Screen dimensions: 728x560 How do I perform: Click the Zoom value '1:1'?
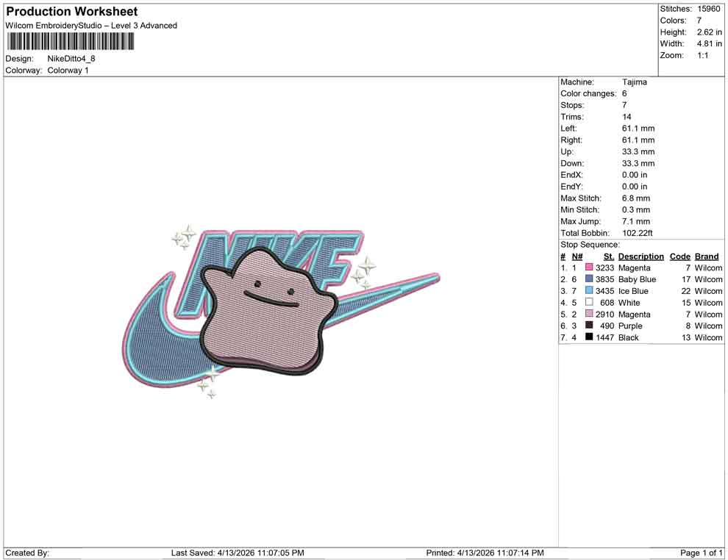[x=702, y=55]
